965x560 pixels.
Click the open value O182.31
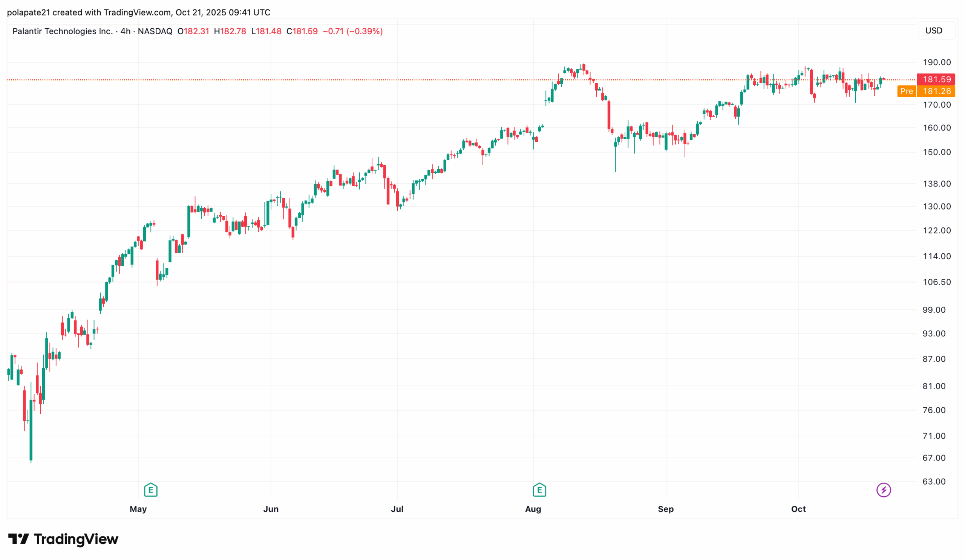193,31
